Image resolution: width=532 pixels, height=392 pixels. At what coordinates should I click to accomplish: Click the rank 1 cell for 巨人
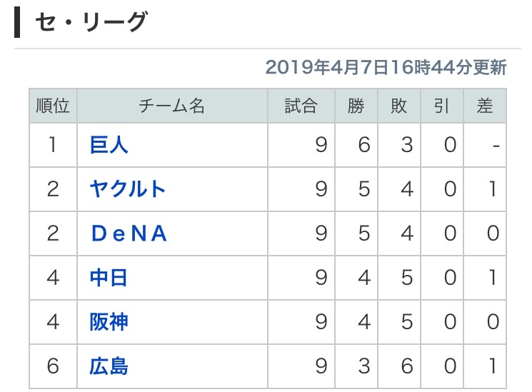pyautogui.click(x=53, y=146)
